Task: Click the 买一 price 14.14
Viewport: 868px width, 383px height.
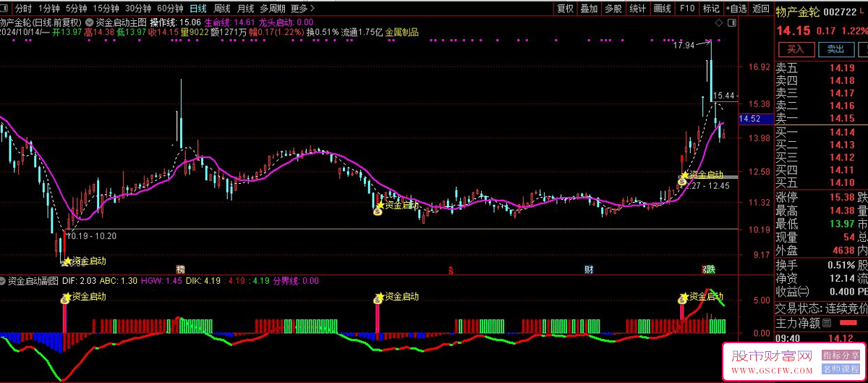Action: (x=842, y=132)
